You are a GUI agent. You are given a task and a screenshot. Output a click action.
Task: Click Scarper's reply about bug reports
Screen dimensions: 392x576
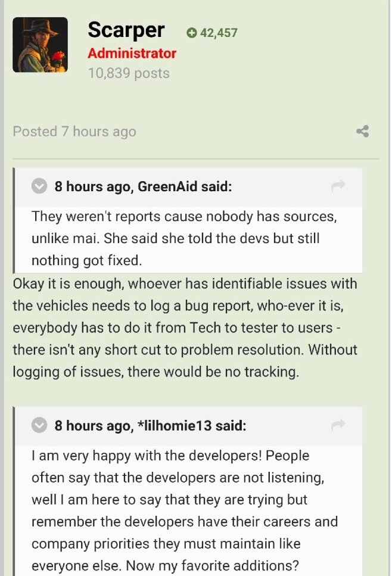pyautogui.click(x=185, y=328)
